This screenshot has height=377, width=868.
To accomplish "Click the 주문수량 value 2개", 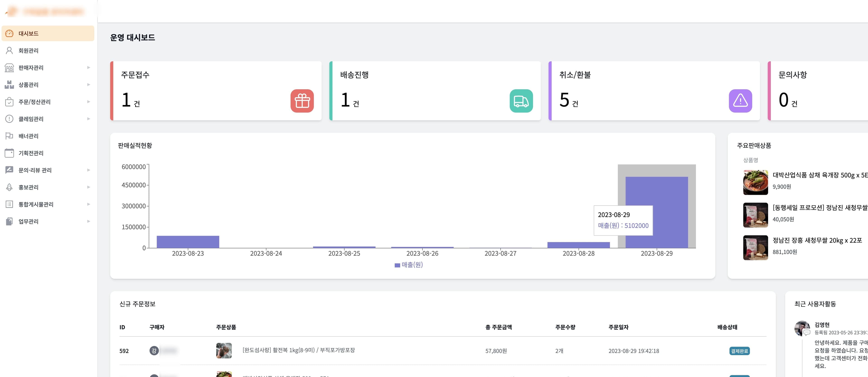I will pyautogui.click(x=559, y=351).
